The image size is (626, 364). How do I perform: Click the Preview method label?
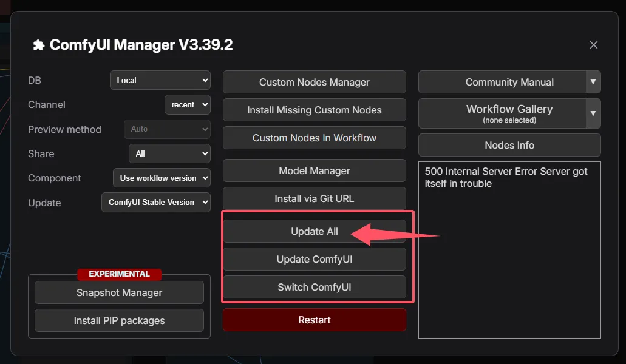(x=64, y=129)
